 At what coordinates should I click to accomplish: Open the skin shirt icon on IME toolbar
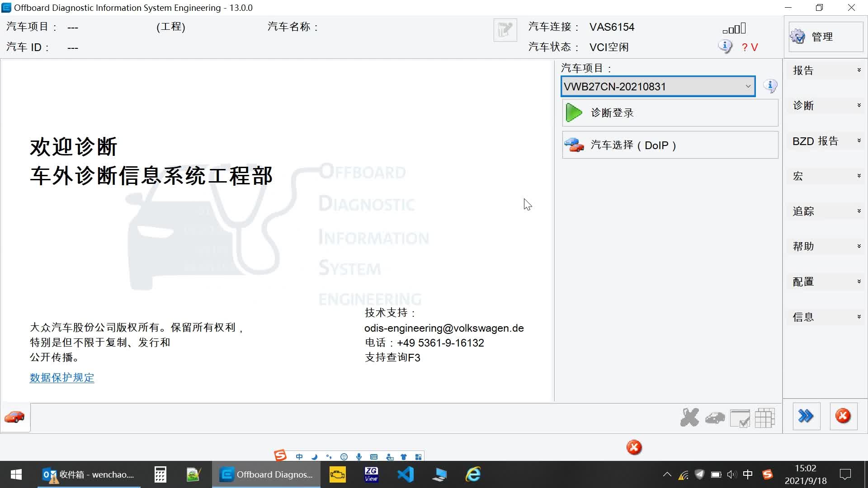click(404, 457)
